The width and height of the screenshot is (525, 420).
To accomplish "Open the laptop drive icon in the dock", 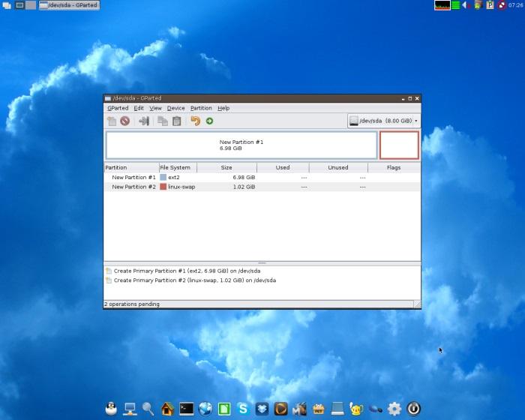I will (337, 409).
